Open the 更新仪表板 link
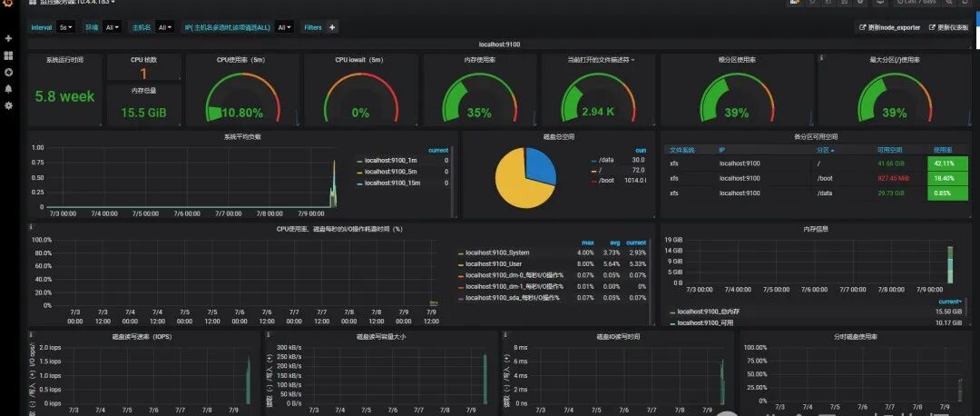 tap(949, 27)
